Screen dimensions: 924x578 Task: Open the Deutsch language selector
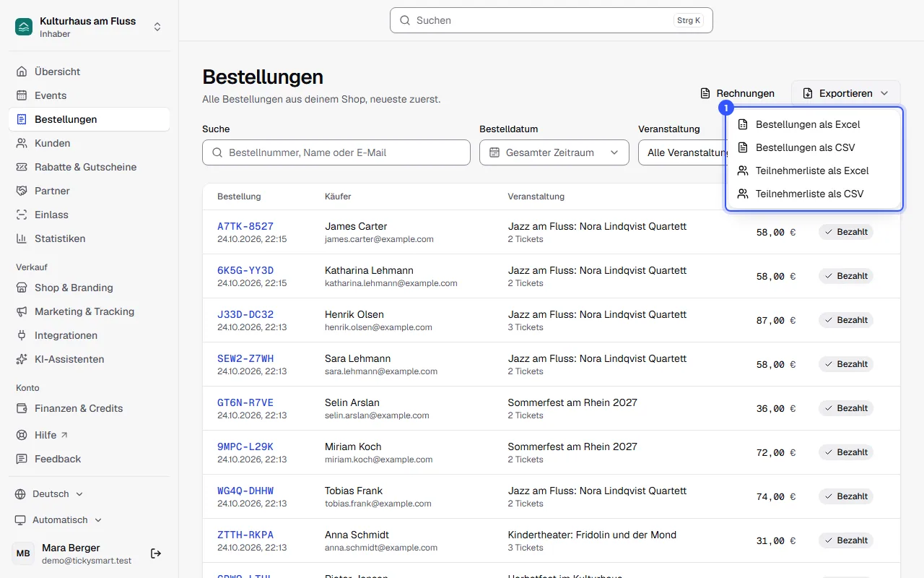pyautogui.click(x=49, y=494)
